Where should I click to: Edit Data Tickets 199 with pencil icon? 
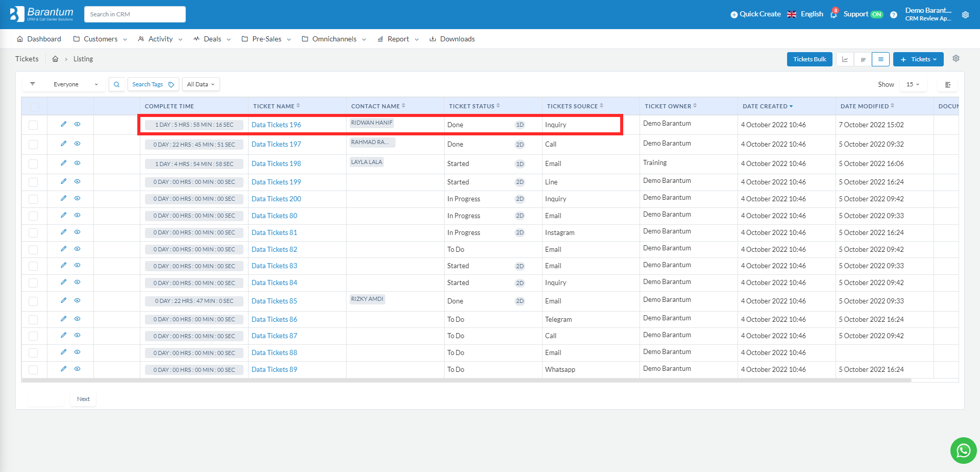64,181
